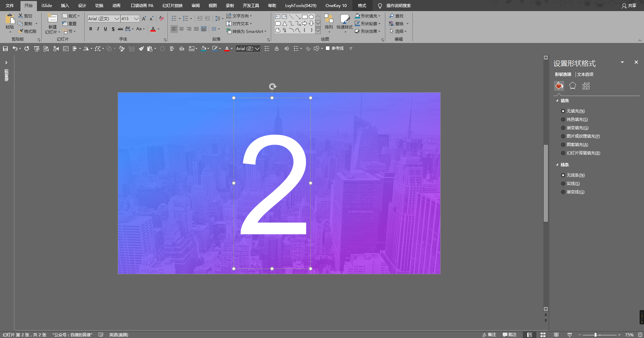Select Gradient fill (渐变填充) option
This screenshot has height=338, width=644.
click(x=575, y=128)
